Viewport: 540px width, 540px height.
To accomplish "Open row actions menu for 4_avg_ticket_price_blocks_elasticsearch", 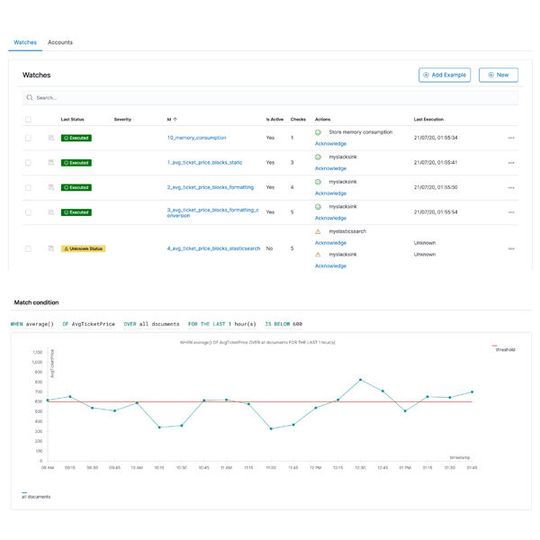I will 511,249.
